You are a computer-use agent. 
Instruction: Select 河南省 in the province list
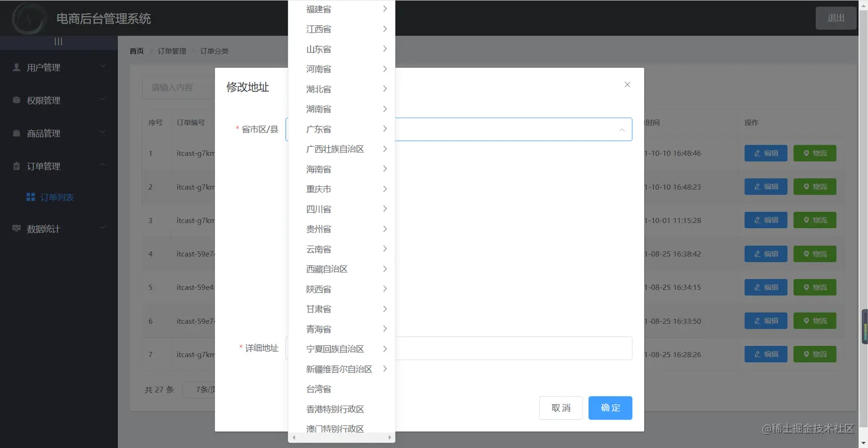coord(342,69)
